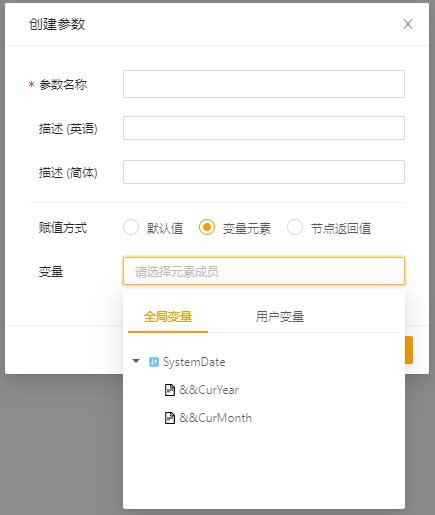
Task: Select the 节点返回值 radio option
Action: (x=295, y=227)
